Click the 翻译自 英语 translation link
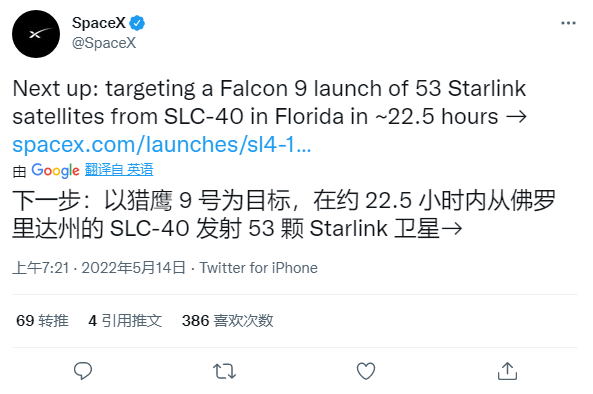 119,170
